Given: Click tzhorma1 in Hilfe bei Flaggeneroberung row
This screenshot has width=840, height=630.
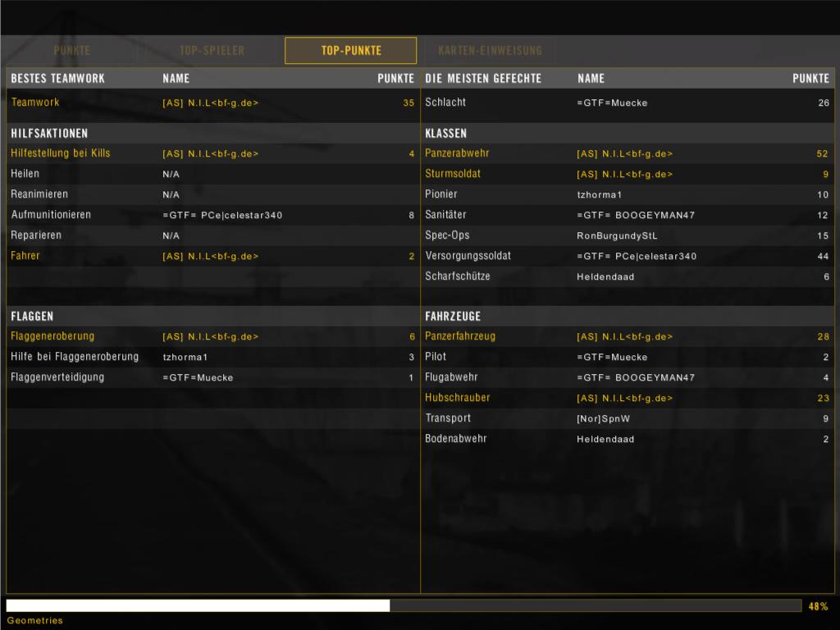Looking at the screenshot, I should tap(185, 357).
